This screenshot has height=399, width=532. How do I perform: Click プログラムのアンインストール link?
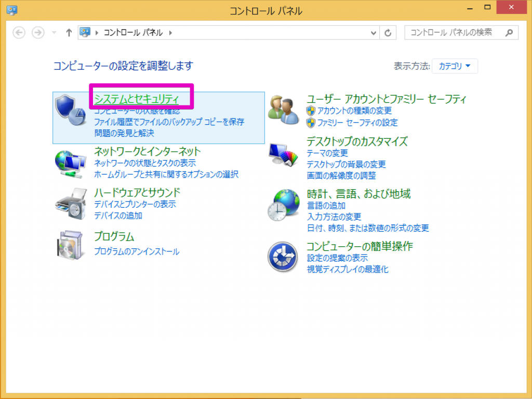click(x=137, y=251)
